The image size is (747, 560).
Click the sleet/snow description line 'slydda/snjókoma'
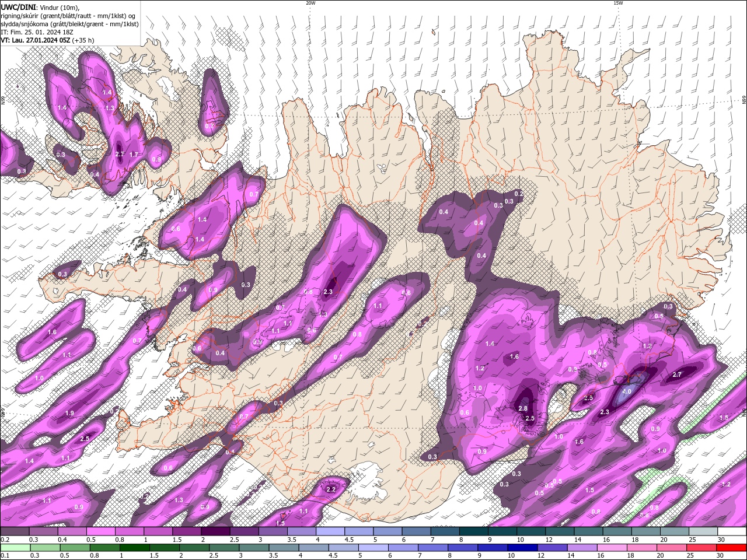(x=25, y=24)
